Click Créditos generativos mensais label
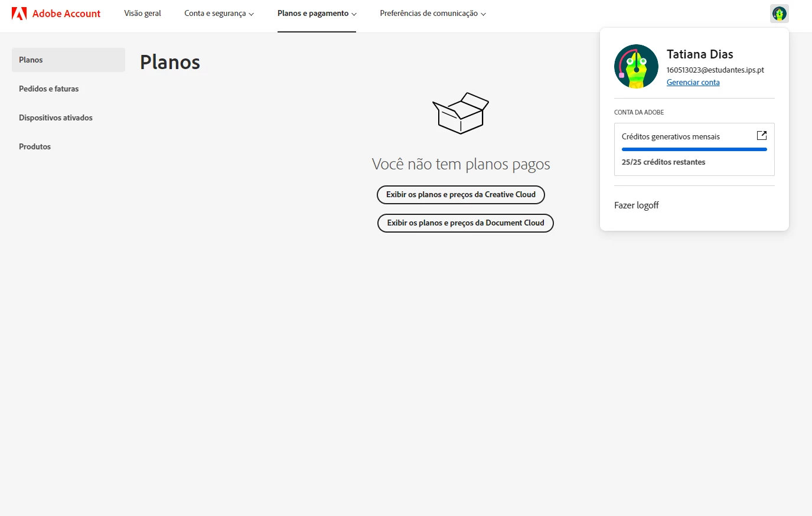Screen dimensions: 812x516 pos(671,136)
